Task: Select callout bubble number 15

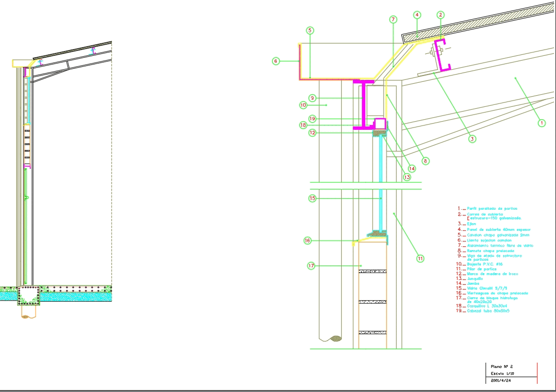Action: (312, 198)
